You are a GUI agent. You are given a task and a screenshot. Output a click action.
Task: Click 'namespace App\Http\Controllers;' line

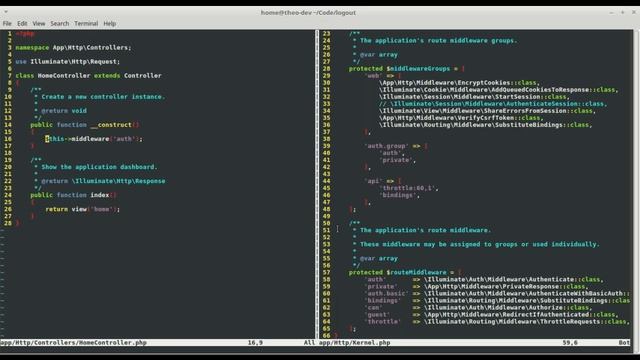pos(73,48)
